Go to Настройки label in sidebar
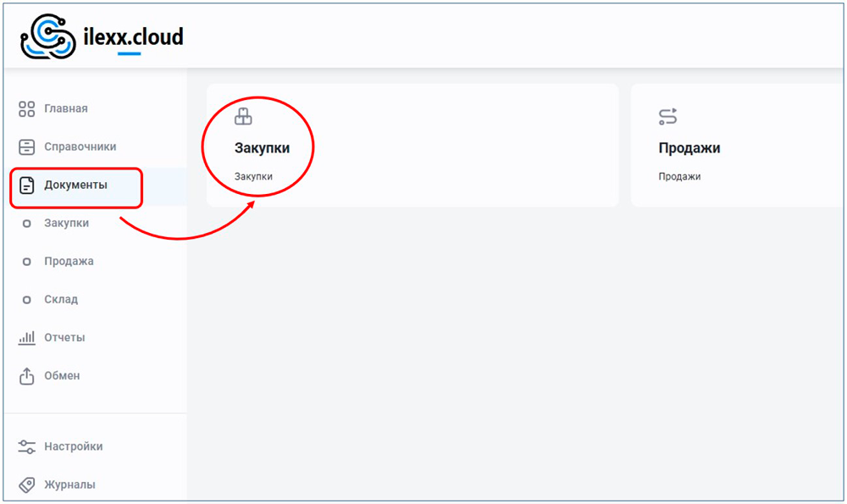 point(74,446)
